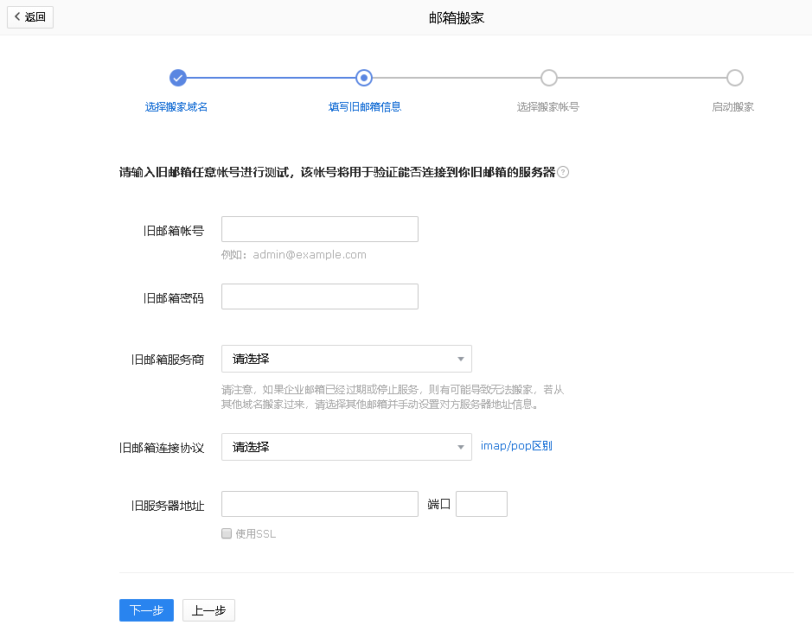Click the completed checkmark step circle
The height and width of the screenshot is (644, 812).
(178, 78)
